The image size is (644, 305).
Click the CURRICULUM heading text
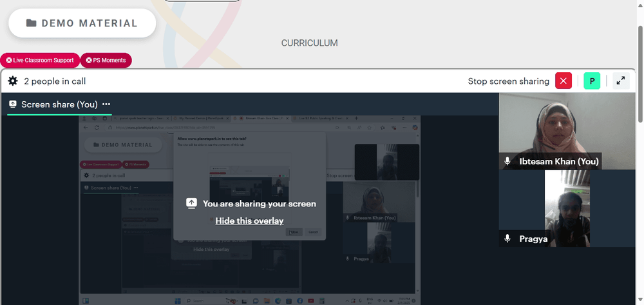pos(309,43)
